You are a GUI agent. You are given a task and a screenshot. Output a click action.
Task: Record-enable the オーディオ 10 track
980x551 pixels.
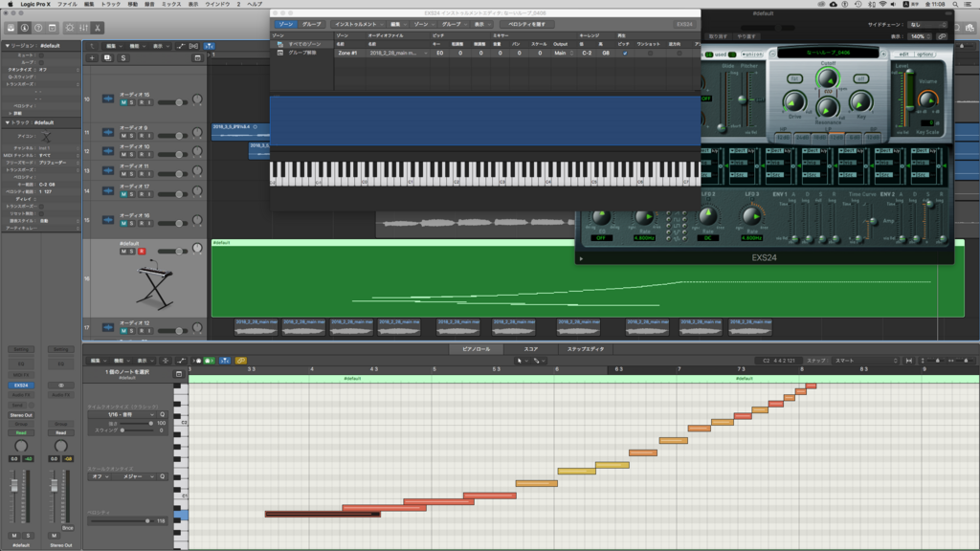(x=142, y=154)
